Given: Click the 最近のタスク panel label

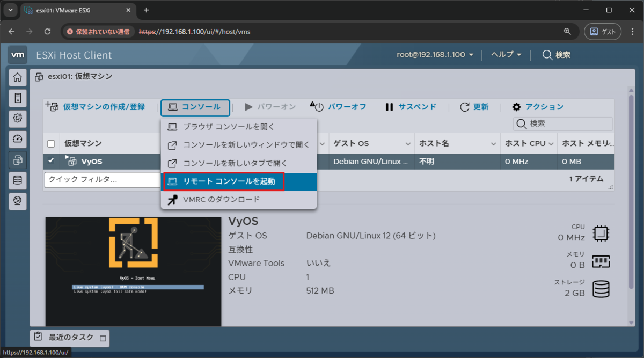Looking at the screenshot, I should pyautogui.click(x=71, y=337).
